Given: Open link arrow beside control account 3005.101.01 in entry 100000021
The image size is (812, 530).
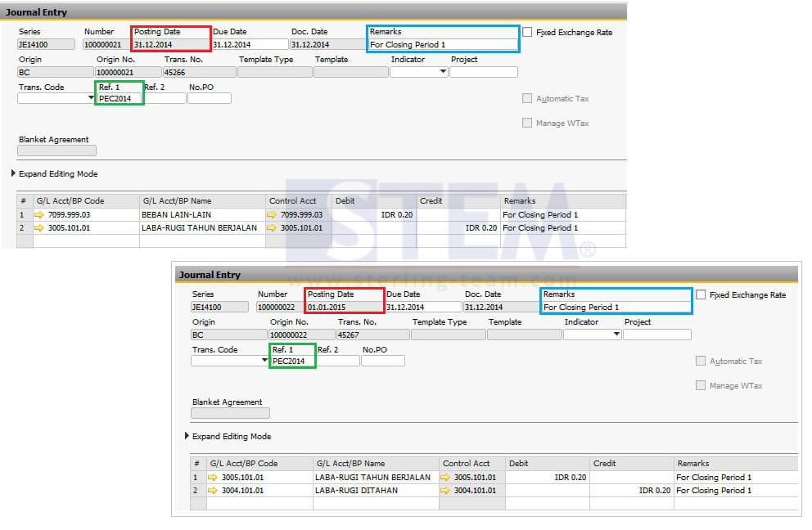Looking at the screenshot, I should coord(272,227).
